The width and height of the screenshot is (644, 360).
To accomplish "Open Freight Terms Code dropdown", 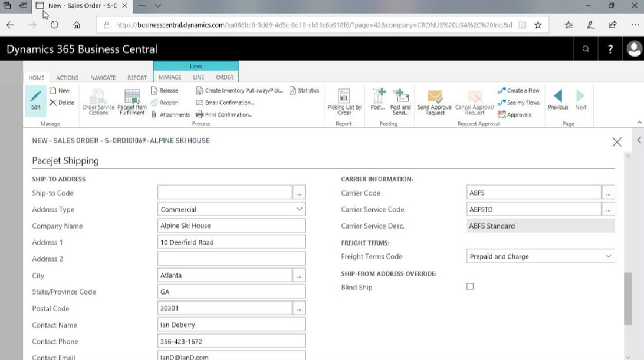I will tap(608, 256).
